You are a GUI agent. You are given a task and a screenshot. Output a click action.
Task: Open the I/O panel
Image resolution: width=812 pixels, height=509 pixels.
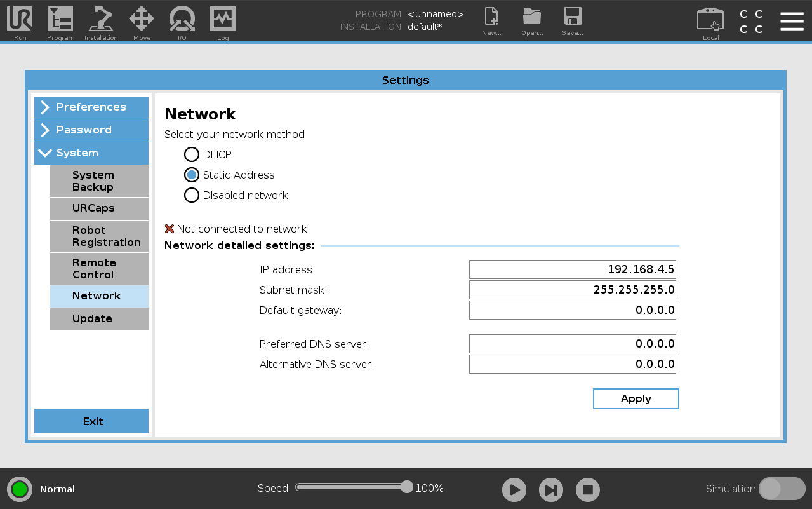pyautogui.click(x=182, y=22)
